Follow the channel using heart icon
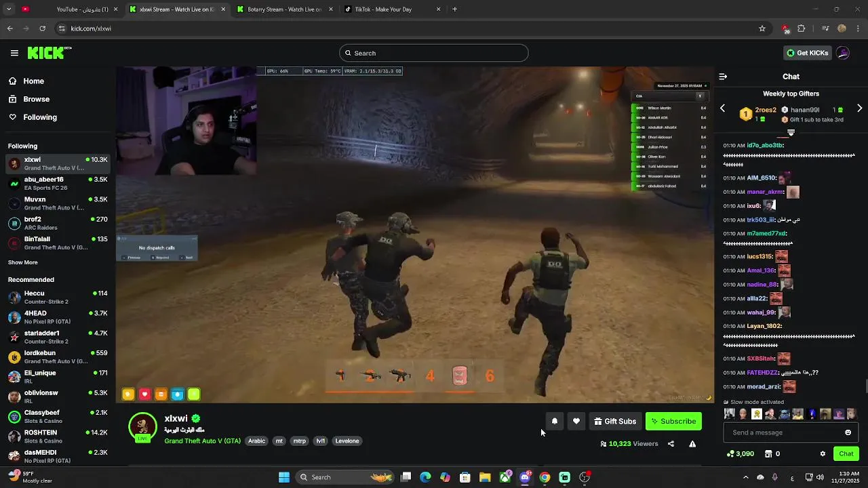The width and height of the screenshot is (868, 488). coord(576,421)
